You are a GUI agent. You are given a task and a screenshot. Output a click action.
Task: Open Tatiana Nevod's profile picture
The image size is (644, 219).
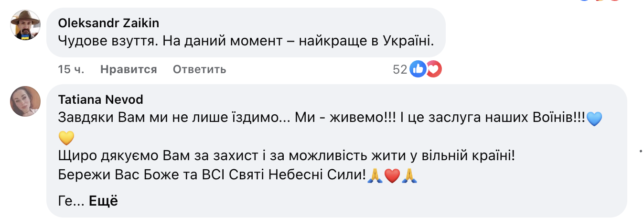pos(25,101)
